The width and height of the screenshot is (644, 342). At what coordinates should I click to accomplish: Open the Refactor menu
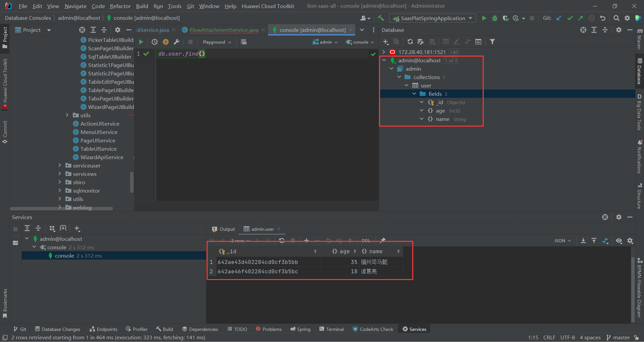[120, 6]
